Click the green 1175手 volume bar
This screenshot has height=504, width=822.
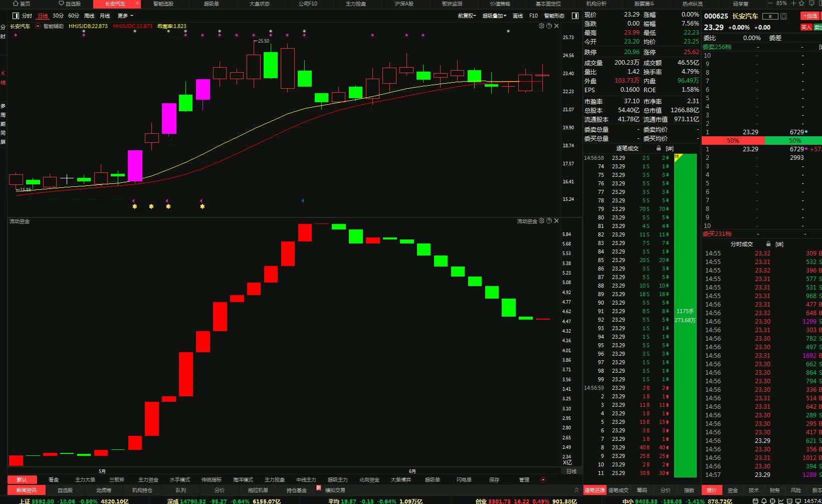point(685,315)
